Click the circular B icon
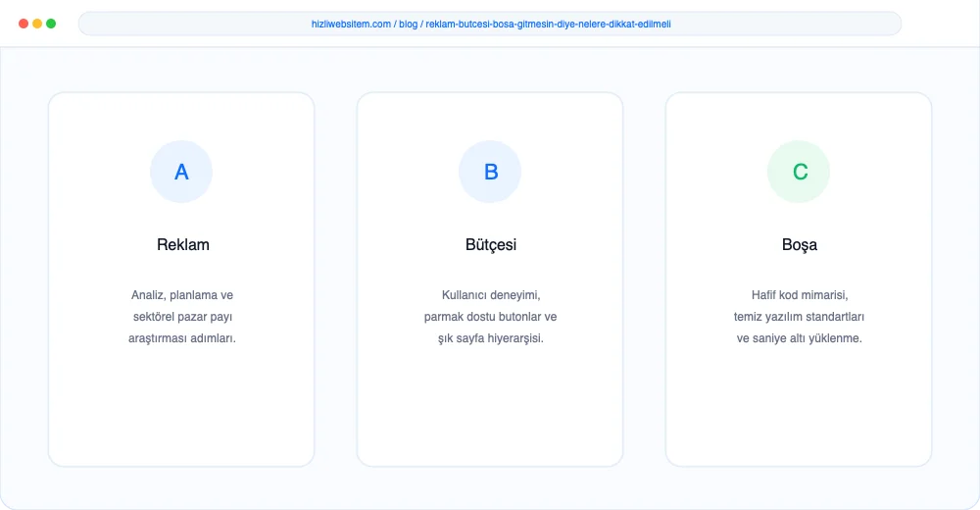 click(x=490, y=172)
